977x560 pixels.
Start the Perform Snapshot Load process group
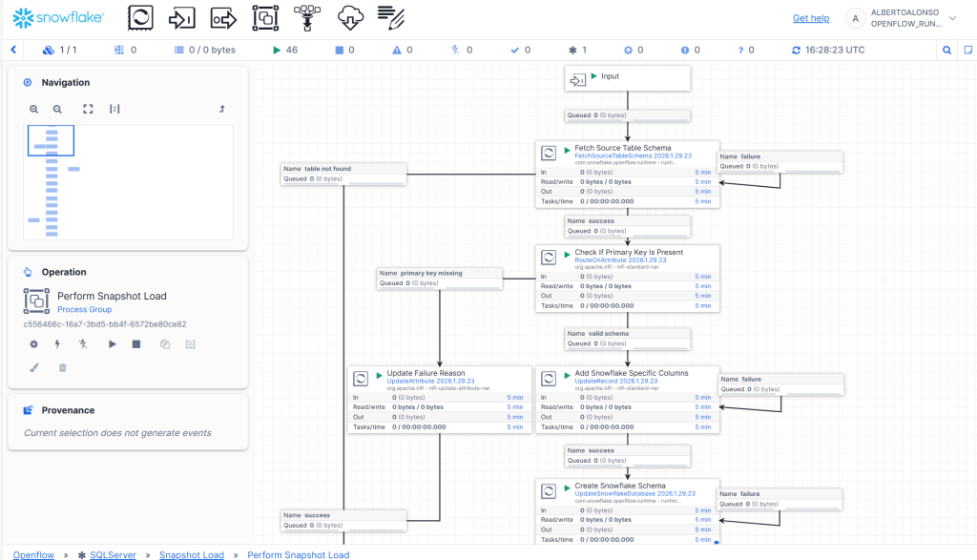click(x=112, y=343)
